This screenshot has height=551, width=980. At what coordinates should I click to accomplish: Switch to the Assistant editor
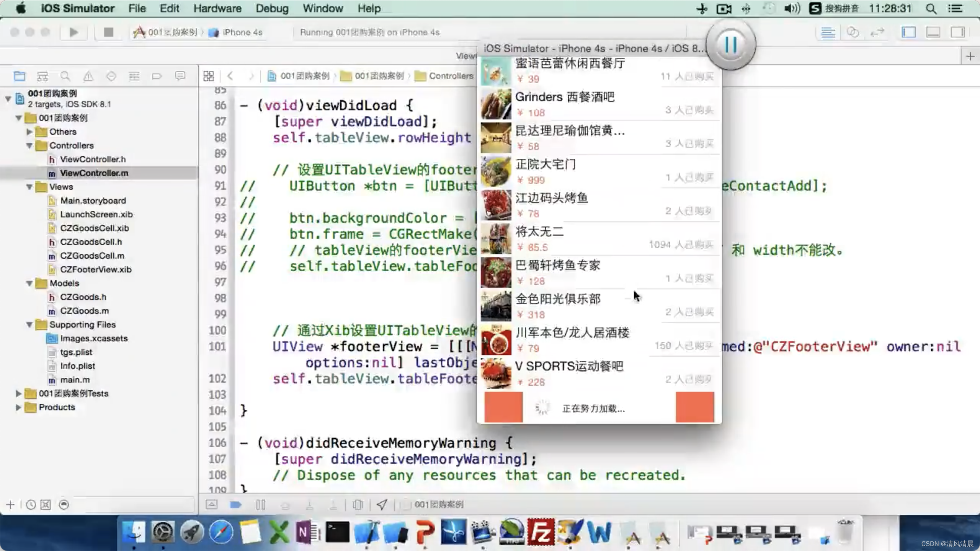coord(853,33)
